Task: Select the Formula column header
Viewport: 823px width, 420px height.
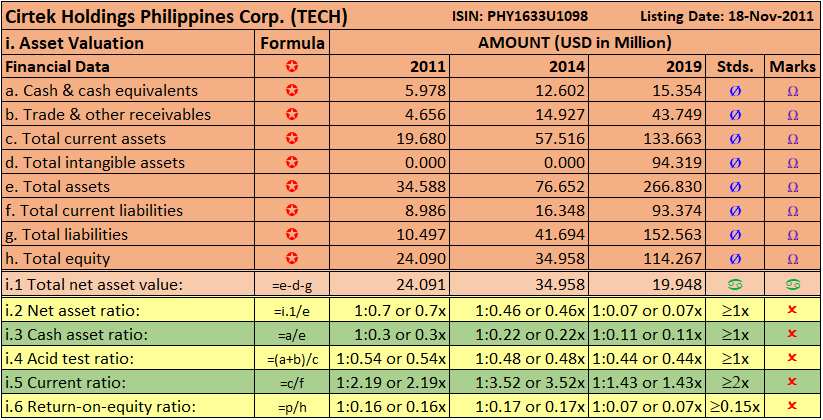Action: coord(292,43)
